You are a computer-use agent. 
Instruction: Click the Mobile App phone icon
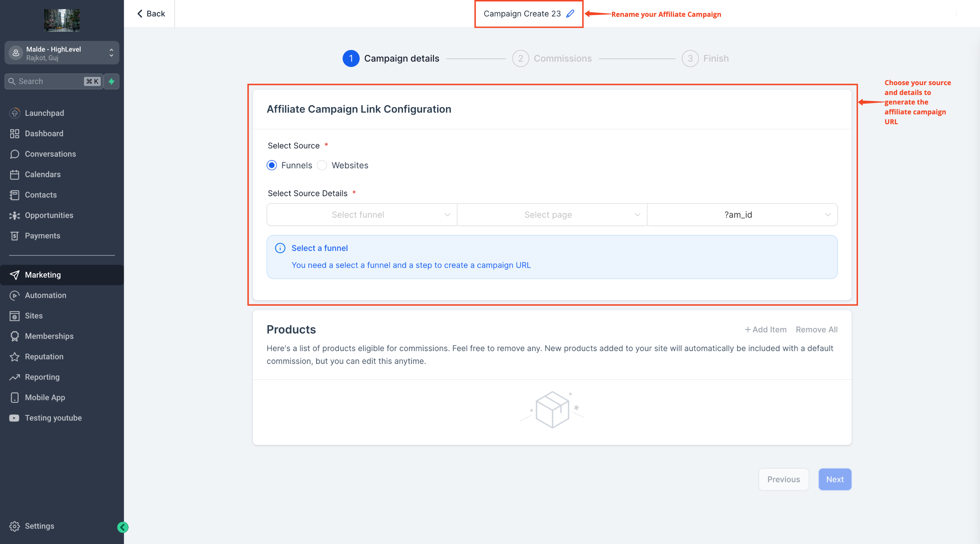click(x=15, y=397)
